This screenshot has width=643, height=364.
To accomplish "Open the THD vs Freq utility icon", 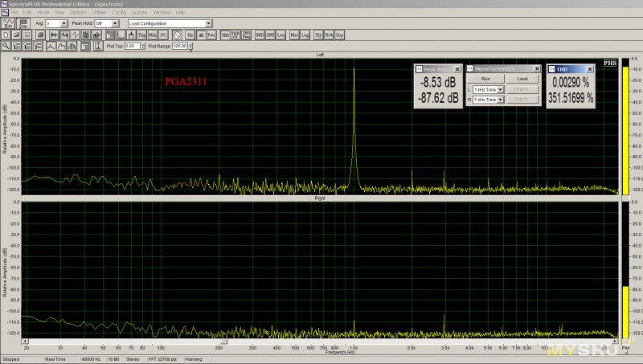I will point(246,35).
